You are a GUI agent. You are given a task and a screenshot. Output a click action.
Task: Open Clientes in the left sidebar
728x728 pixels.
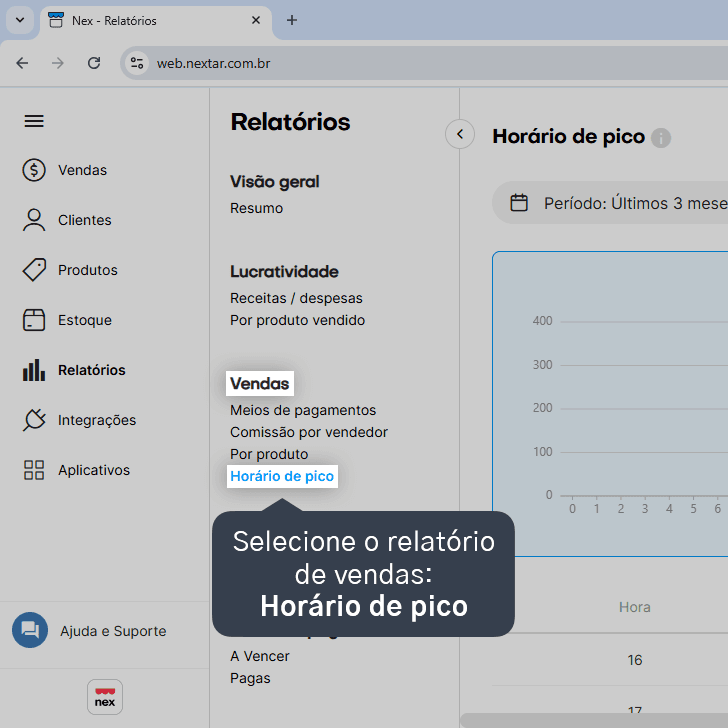coord(84,220)
